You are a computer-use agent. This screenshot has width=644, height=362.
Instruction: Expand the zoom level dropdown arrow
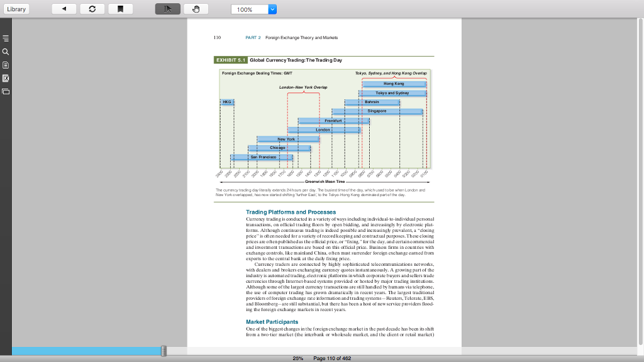272,9
